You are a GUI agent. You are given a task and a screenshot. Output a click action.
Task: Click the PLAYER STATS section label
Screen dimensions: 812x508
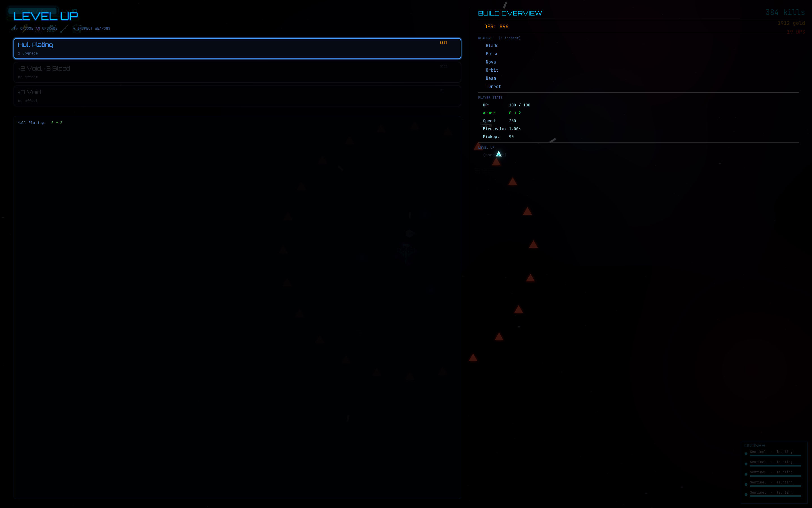tap(490, 97)
